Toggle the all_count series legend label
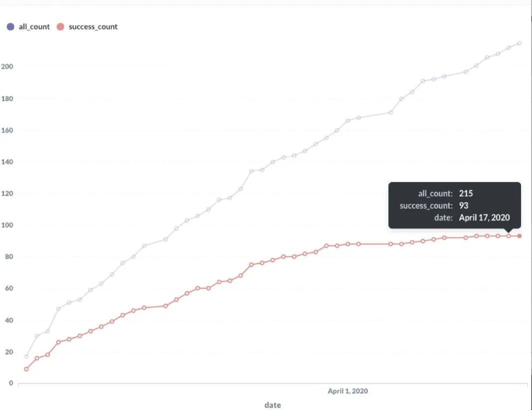The width and height of the screenshot is (532, 410). click(x=34, y=27)
